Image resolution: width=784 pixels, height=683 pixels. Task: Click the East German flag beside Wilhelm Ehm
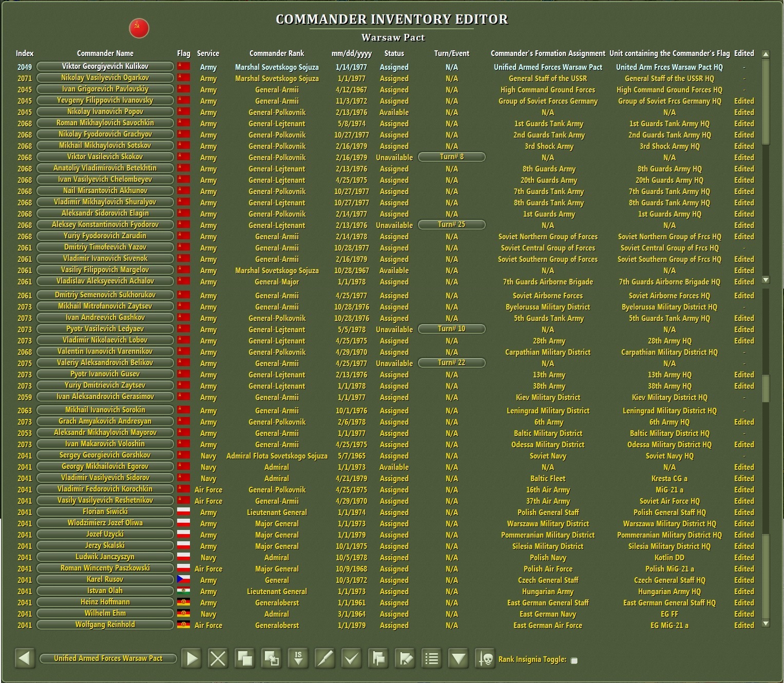point(183,613)
